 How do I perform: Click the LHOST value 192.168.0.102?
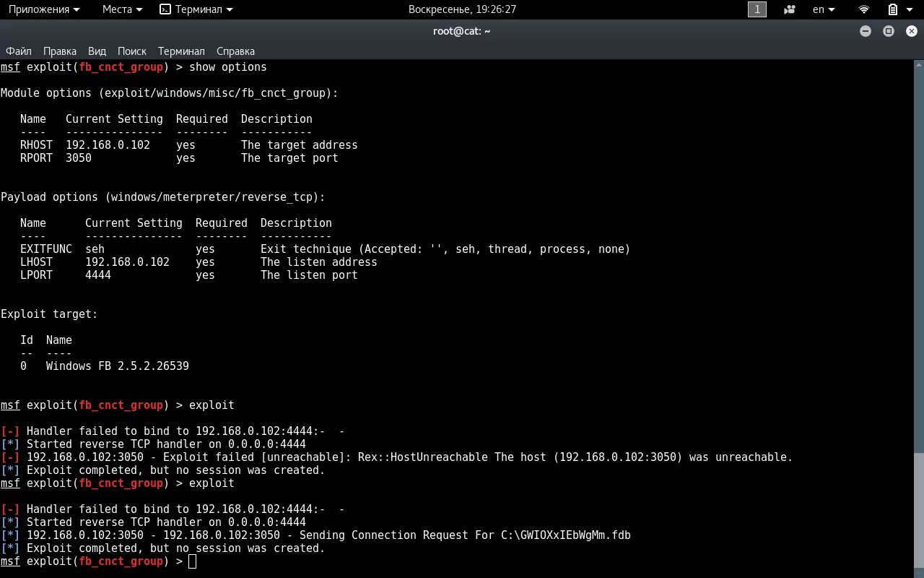127,262
